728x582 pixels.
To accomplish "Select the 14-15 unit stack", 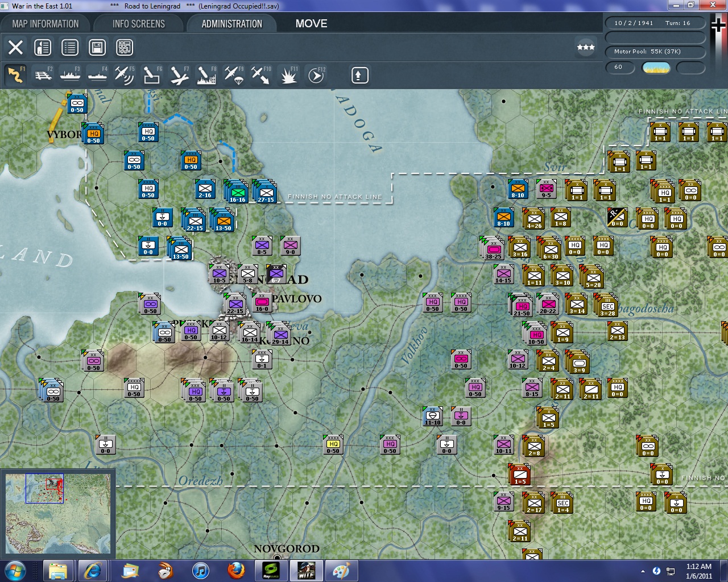I will click(x=503, y=275).
